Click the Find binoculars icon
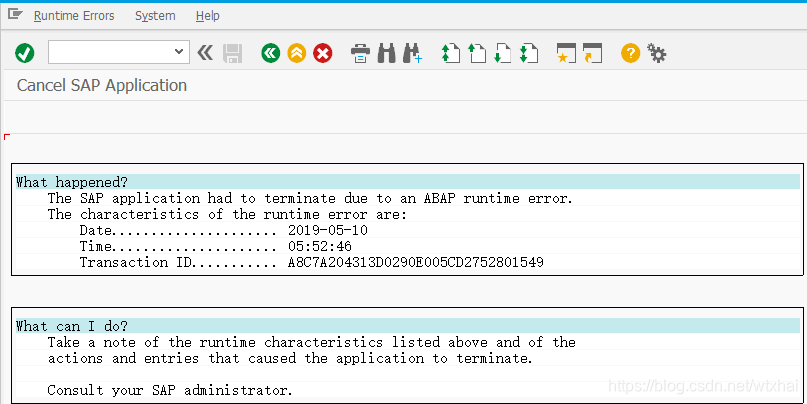Screen dimensions: 807x404 (x=387, y=53)
